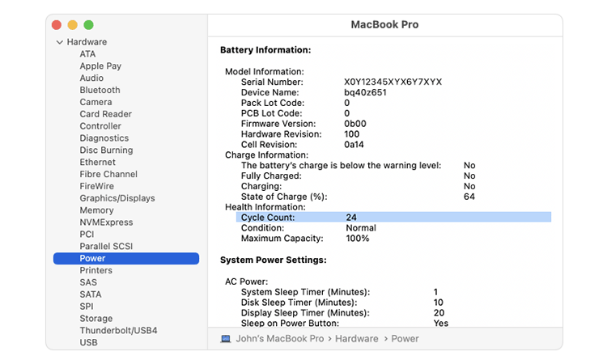
Task: Show Camera hardware details
Action: pyautogui.click(x=96, y=102)
